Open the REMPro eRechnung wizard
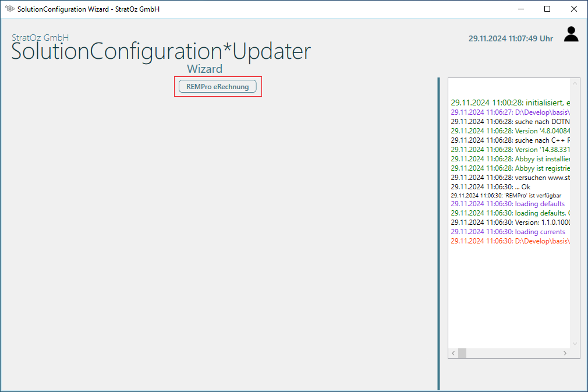This screenshot has width=588, height=392. click(217, 87)
